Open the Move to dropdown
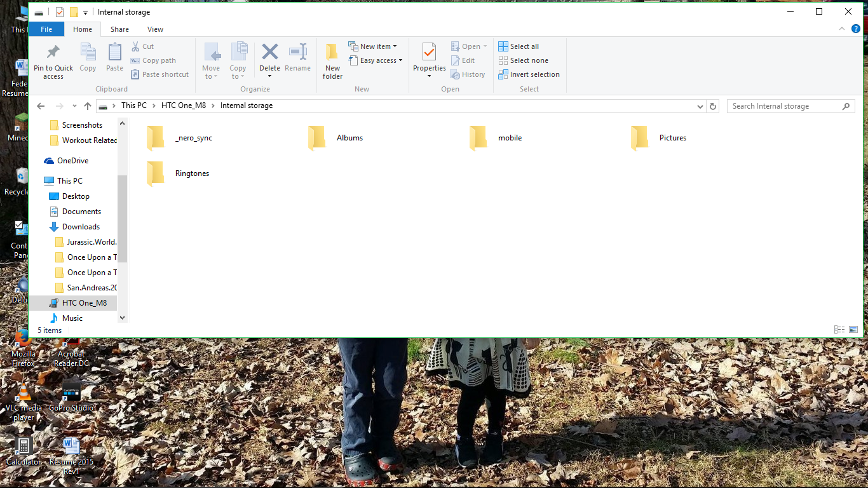Image resolution: width=868 pixels, height=488 pixels. point(211,60)
